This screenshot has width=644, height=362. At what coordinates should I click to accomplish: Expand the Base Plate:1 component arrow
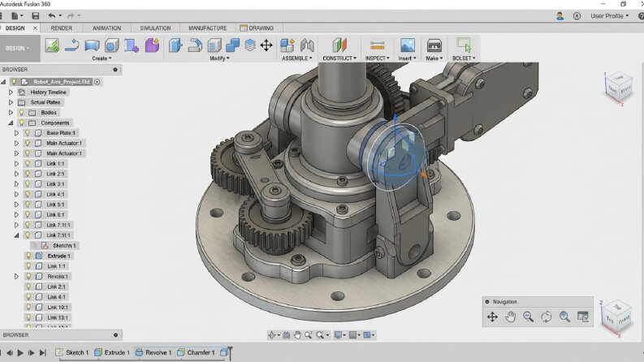[x=16, y=132]
